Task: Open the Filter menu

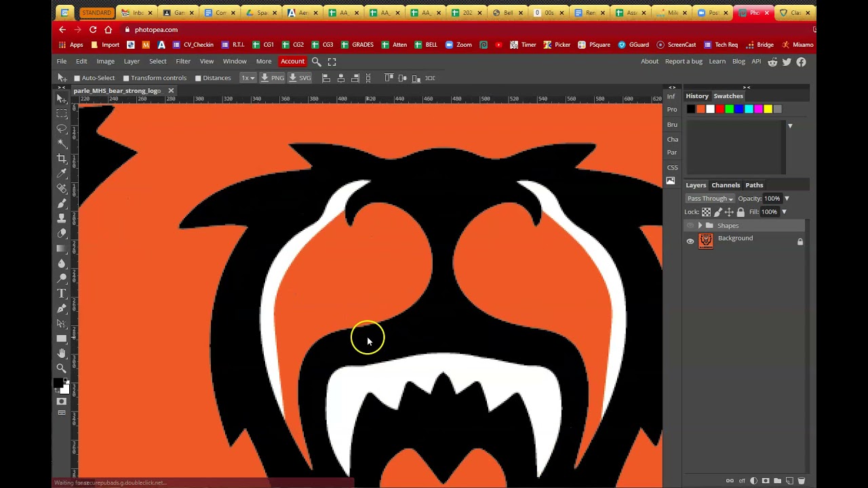Action: click(x=183, y=62)
